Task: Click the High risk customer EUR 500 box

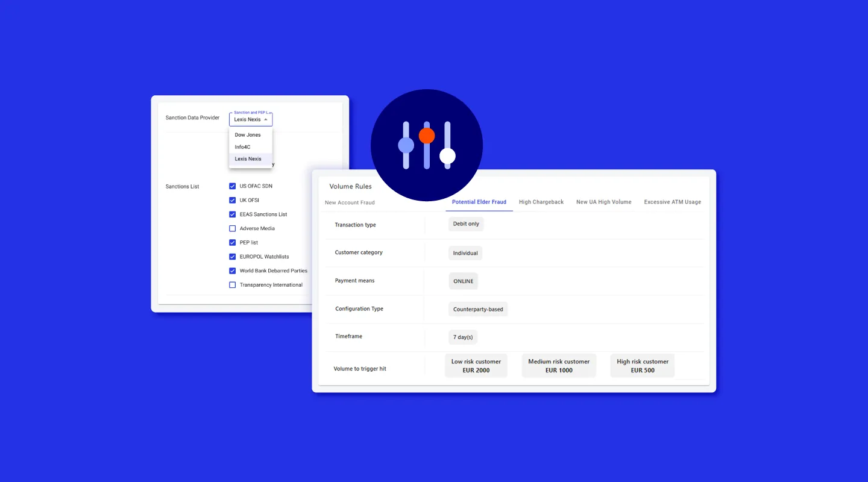Action: pyautogui.click(x=643, y=366)
